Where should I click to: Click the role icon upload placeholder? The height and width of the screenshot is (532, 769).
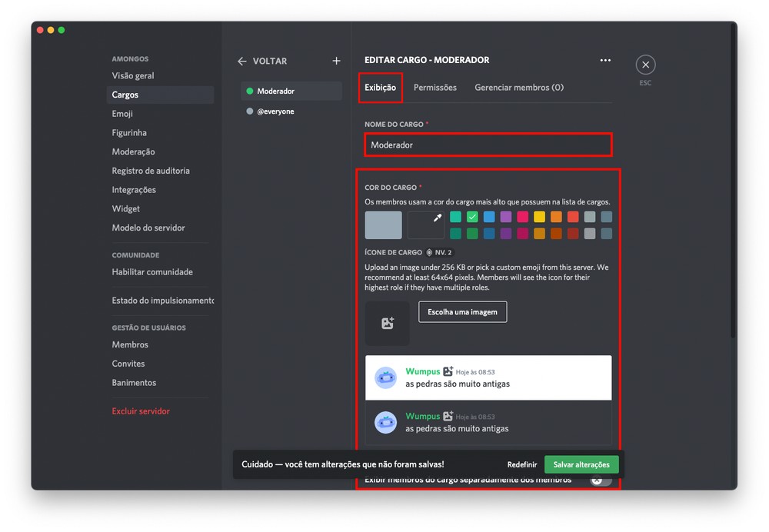pos(387,323)
